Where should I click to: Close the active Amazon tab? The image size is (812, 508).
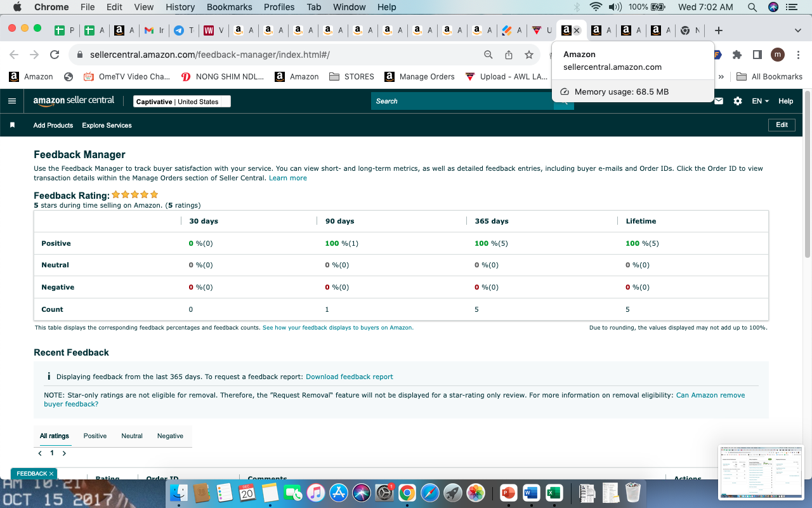[577, 30]
